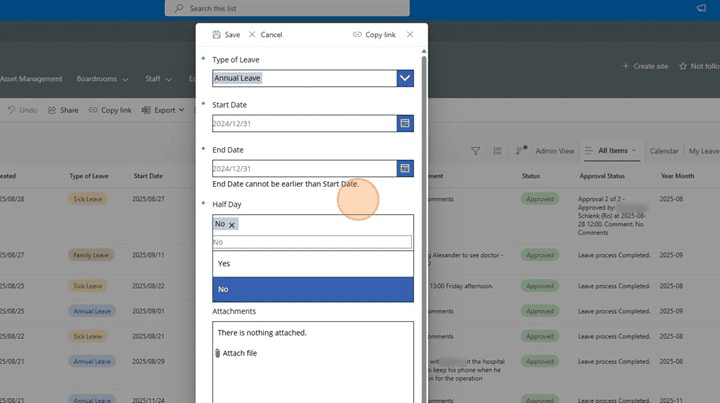Image resolution: width=720 pixels, height=403 pixels.
Task: Click the Save icon in form header
Action: tap(216, 35)
